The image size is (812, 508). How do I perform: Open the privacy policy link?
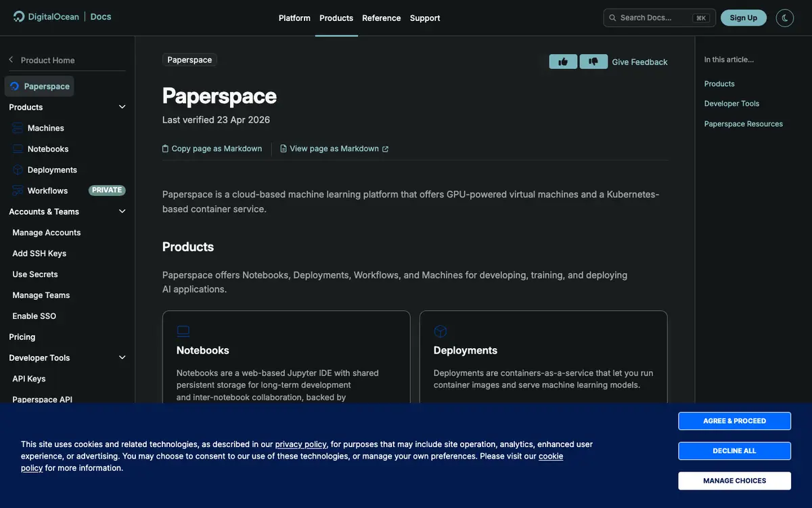click(x=301, y=444)
